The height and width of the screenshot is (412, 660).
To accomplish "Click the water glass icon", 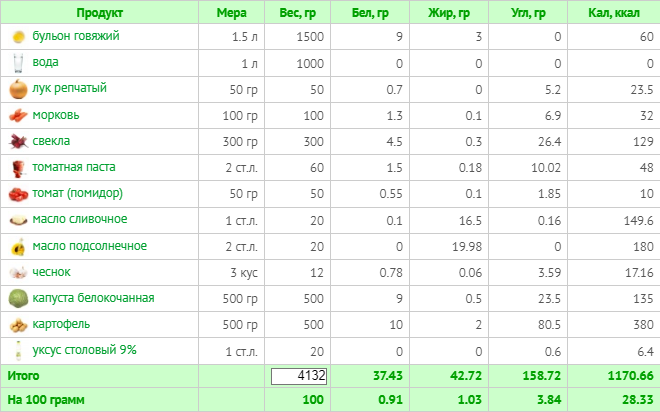I will (x=18, y=63).
